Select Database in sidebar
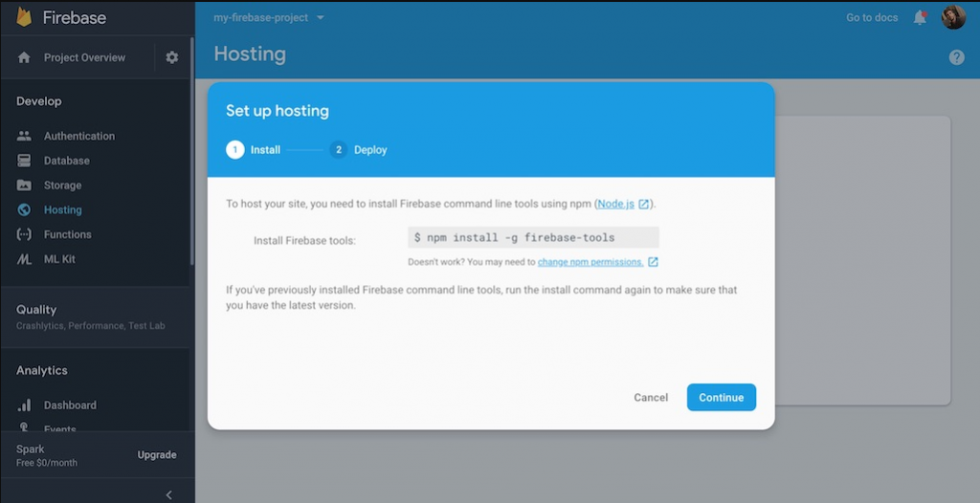 [66, 161]
